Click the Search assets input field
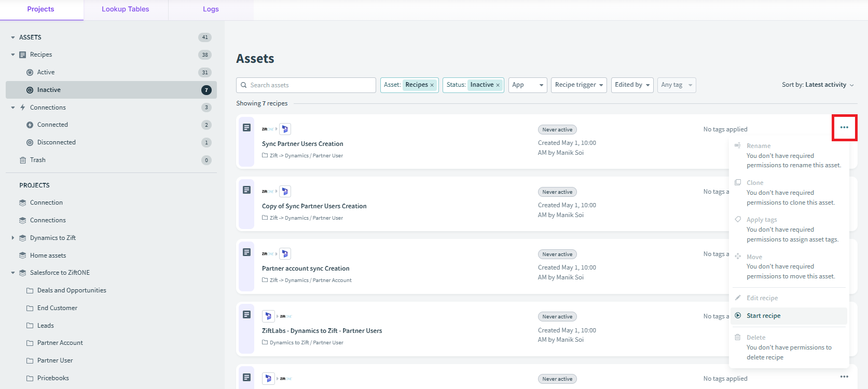 coord(306,85)
